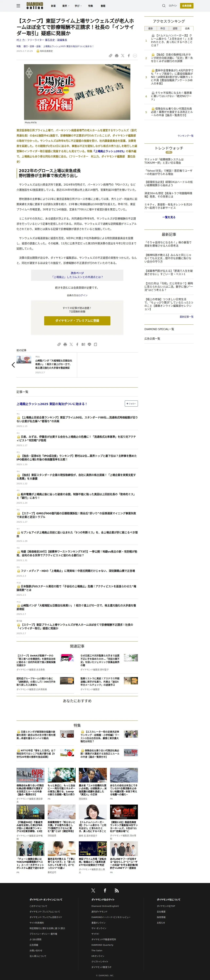
Task: Open ranking item 1 ドムドムハンバーガー
Action: pyautogui.click(x=172, y=40)
